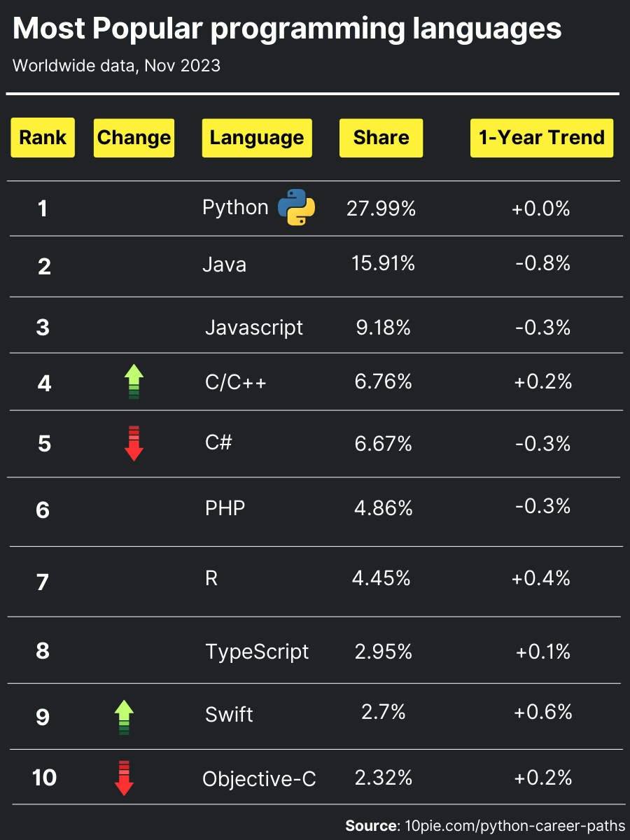Click Java's 15.91% share value

click(x=383, y=263)
